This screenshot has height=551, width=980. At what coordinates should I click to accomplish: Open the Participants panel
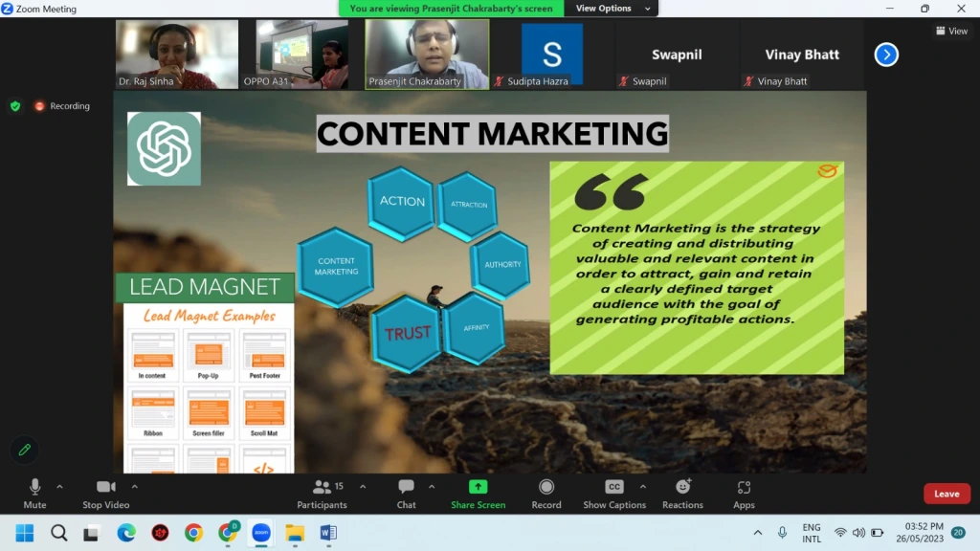[322, 493]
